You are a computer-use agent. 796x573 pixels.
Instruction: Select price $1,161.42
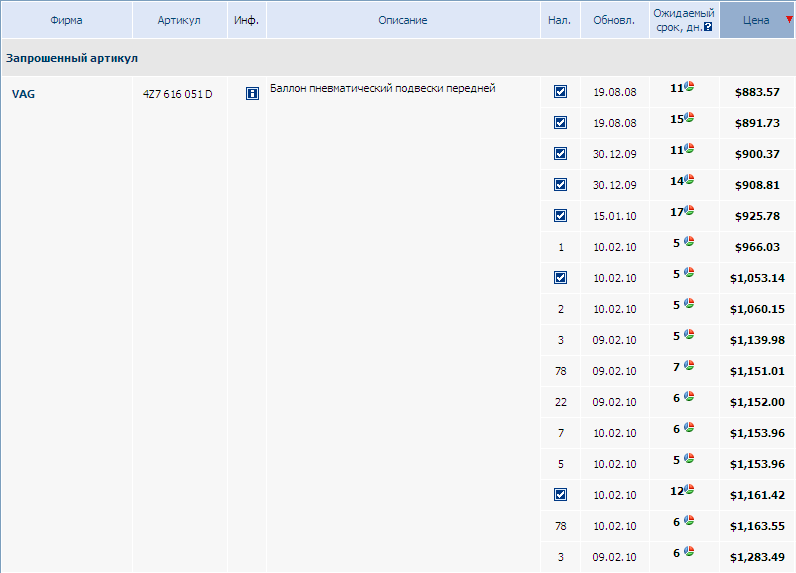point(757,494)
